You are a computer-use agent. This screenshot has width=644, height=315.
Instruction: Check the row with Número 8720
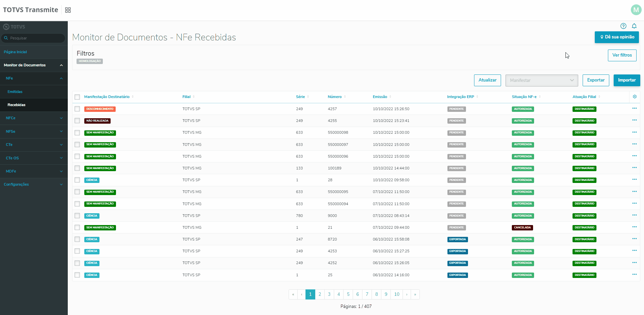(x=77, y=239)
